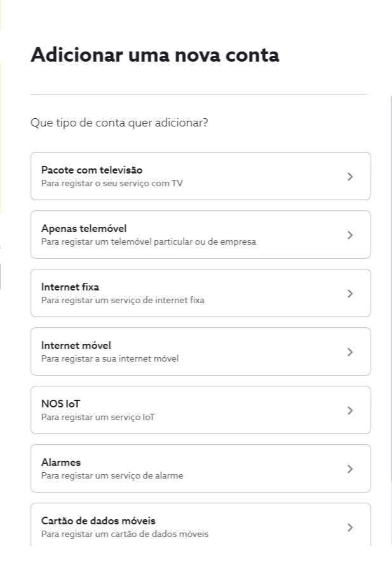Viewport: 392px width, 565px height.
Task: Click the Internet móvel chevron arrow
Action: (x=350, y=352)
